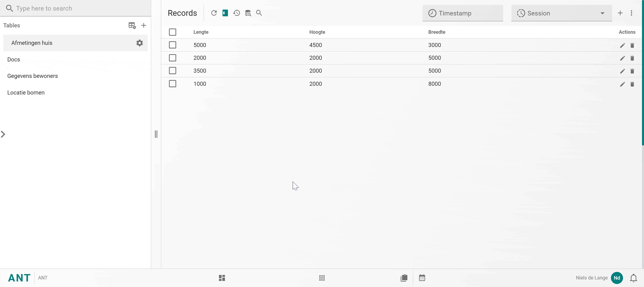Expand the left side panel chevron
Image resolution: width=644 pixels, height=287 pixels.
coord(3,134)
